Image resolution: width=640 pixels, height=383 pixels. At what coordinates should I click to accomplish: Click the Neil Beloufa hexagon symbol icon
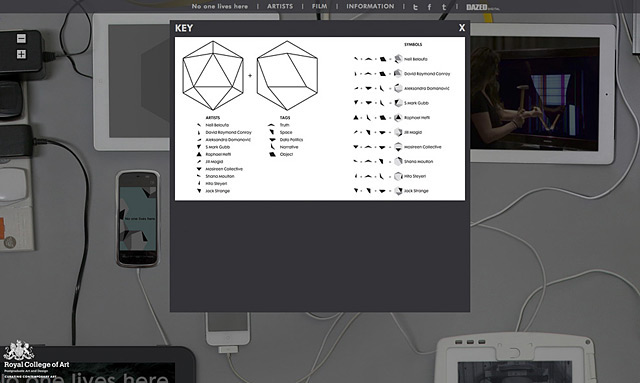point(398,59)
